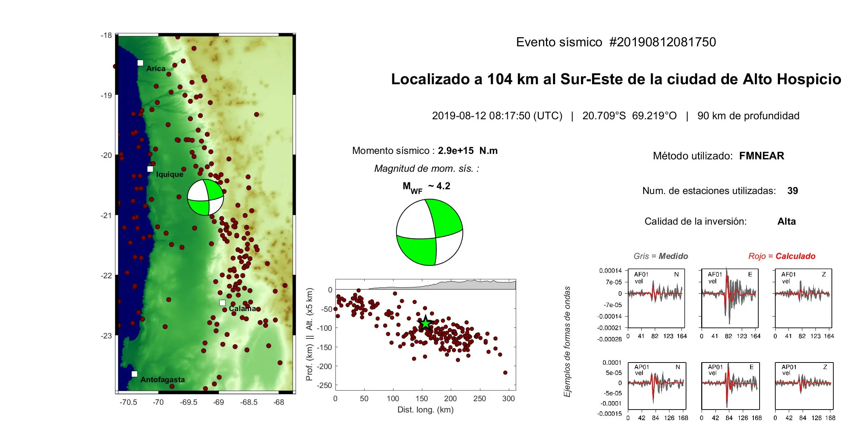Viewport: 868px width, 442px height.
Task: Click the 'Ejemplos de formas de ondas' vertical label
Action: coord(567,342)
